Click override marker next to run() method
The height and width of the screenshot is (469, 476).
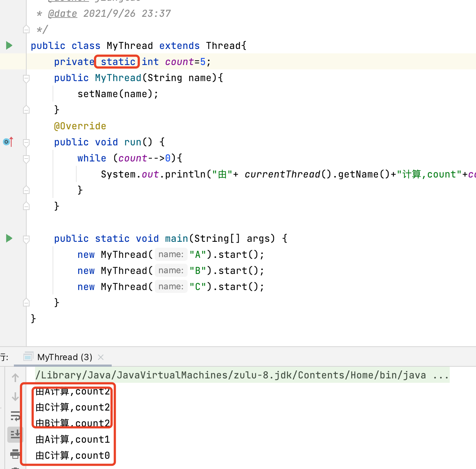8,142
